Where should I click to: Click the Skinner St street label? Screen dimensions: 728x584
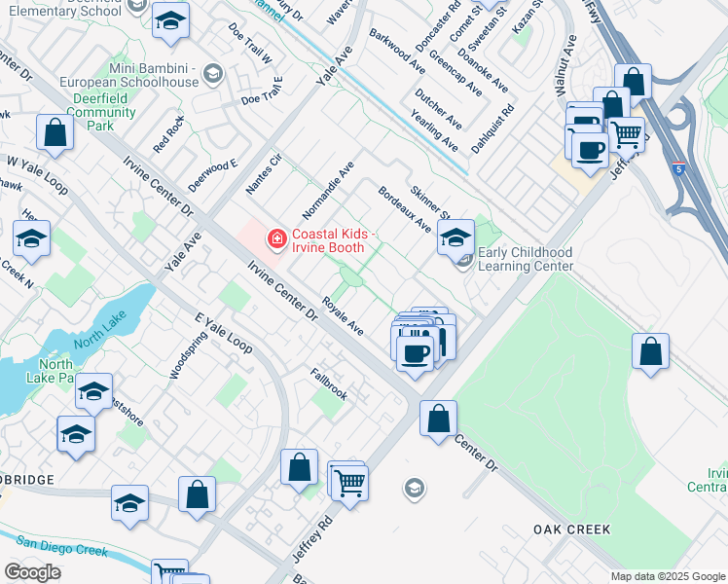tap(430, 203)
